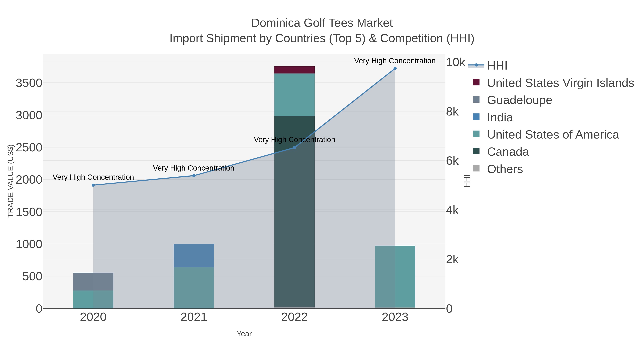
Task: Toggle the Others legend label
Action: click(x=505, y=169)
